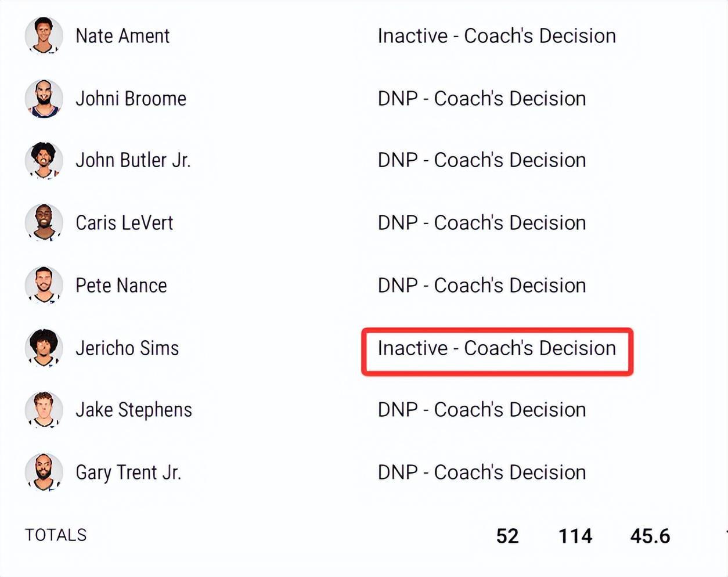Click Johni Broome's player headshot
This screenshot has height=577, width=728.
click(x=44, y=98)
